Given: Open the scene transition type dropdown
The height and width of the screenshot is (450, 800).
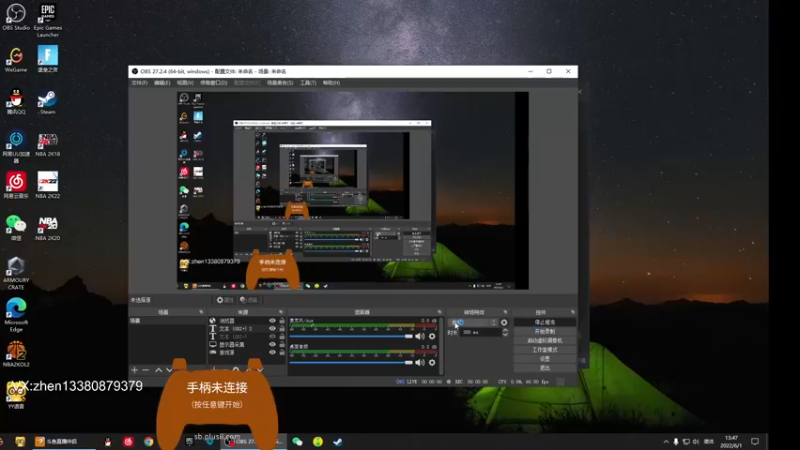Looking at the screenshot, I should pos(472,322).
